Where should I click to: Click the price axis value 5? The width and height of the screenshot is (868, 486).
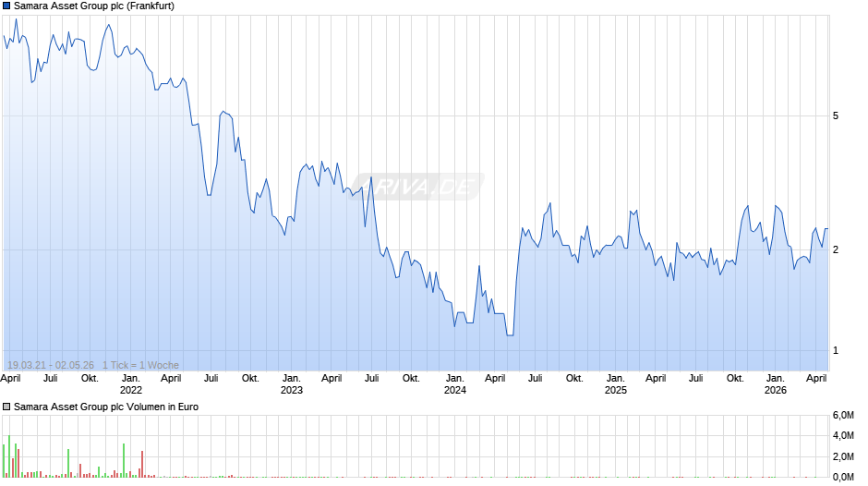pyautogui.click(x=836, y=115)
